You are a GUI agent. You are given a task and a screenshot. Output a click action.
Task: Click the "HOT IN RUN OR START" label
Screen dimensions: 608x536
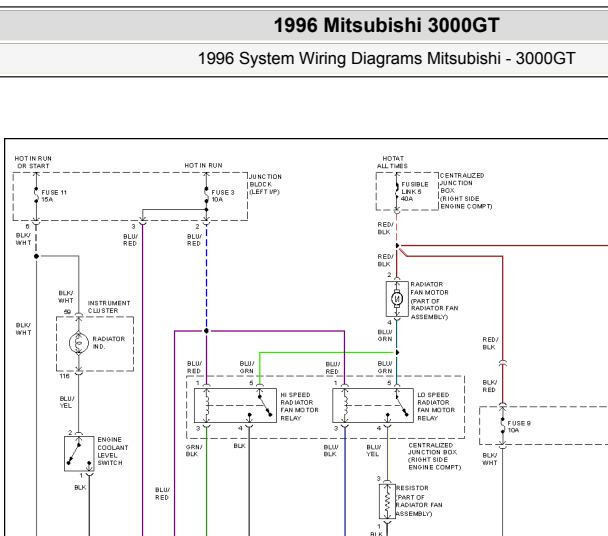[x=33, y=162]
